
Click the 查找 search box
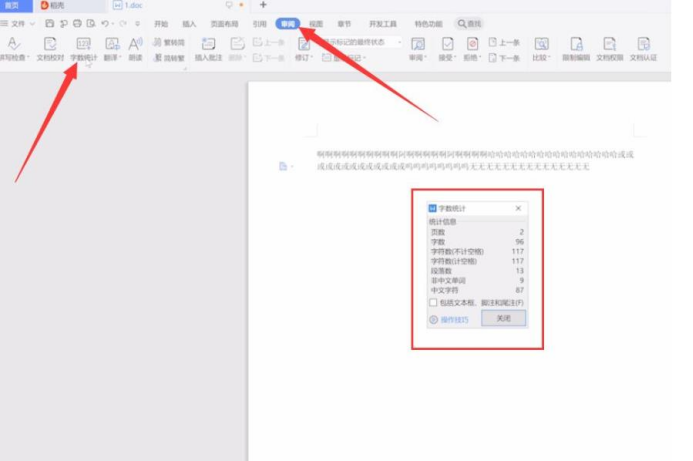[x=469, y=24]
